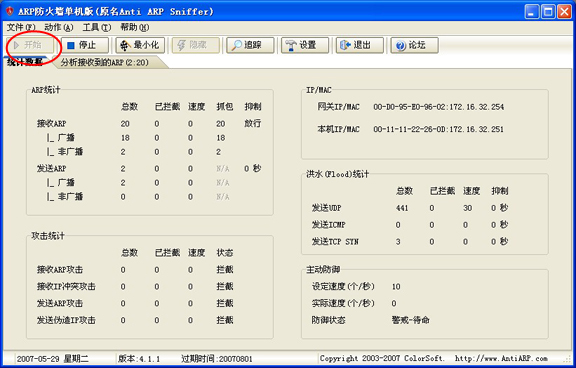Click the 本机IP/MAC label
Image resolution: width=576 pixels, height=368 pixels.
pyautogui.click(x=339, y=129)
